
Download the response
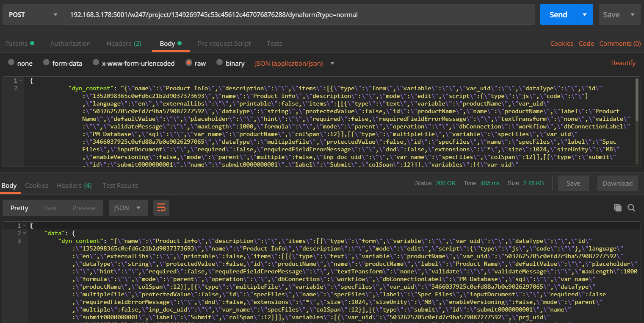pyautogui.click(x=617, y=183)
